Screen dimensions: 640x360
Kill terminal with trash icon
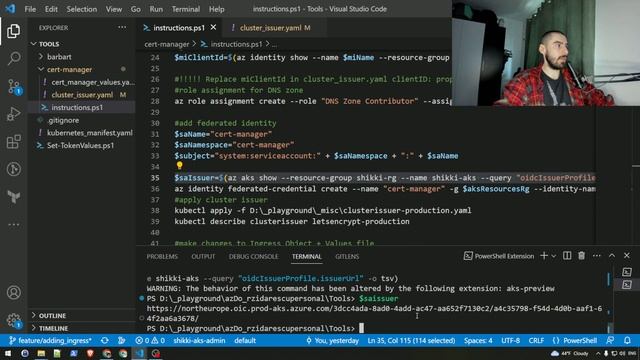(581, 256)
